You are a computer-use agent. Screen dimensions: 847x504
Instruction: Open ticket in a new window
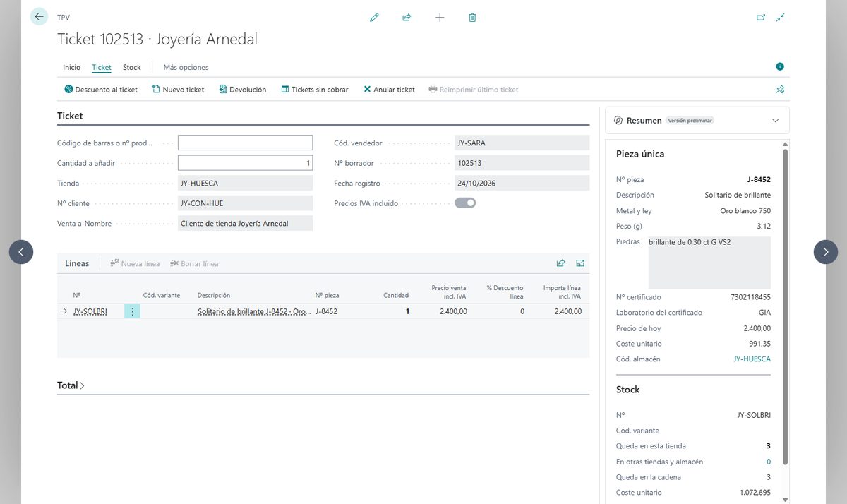(x=761, y=18)
